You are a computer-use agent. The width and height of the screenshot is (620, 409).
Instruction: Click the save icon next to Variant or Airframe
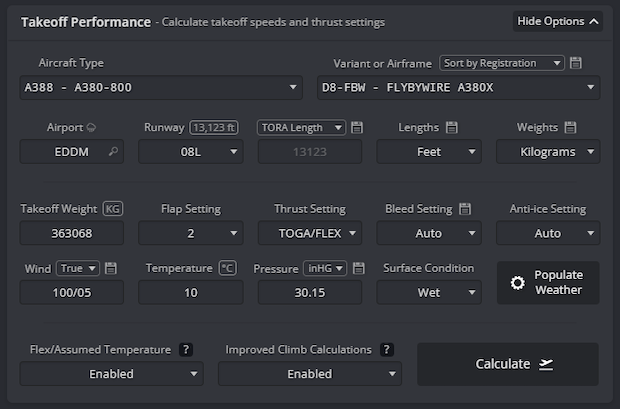(576, 63)
